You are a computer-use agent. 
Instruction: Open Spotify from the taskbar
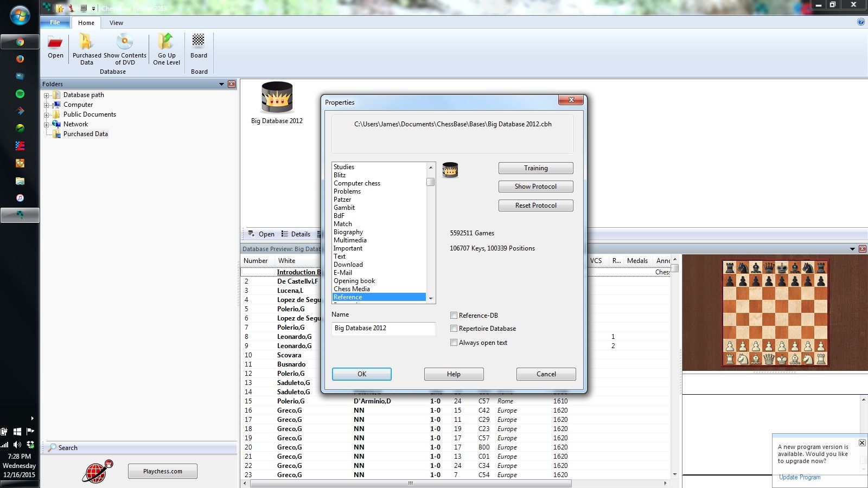click(20, 94)
